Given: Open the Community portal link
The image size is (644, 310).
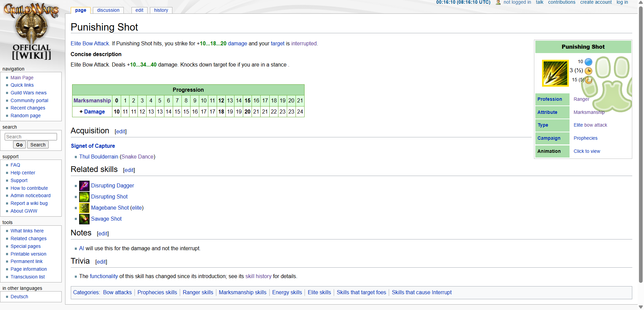Looking at the screenshot, I should [x=29, y=100].
